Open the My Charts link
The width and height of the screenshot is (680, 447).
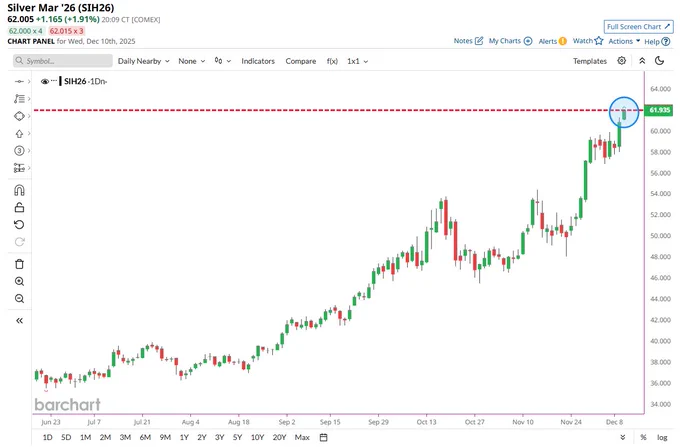[x=510, y=41]
